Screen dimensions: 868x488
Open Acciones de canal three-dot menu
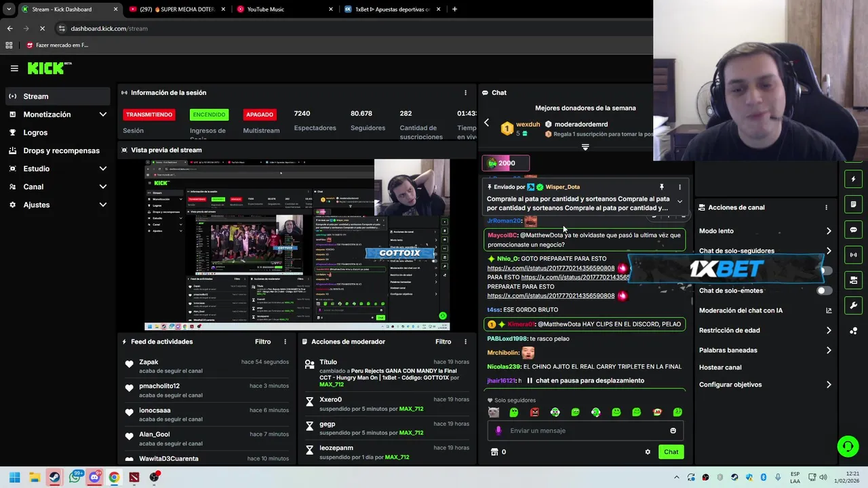pyautogui.click(x=826, y=207)
